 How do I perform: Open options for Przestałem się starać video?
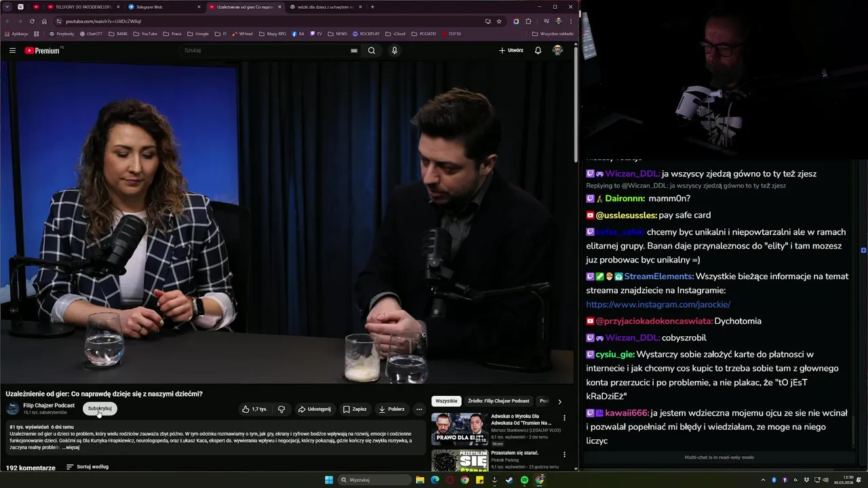click(x=564, y=454)
